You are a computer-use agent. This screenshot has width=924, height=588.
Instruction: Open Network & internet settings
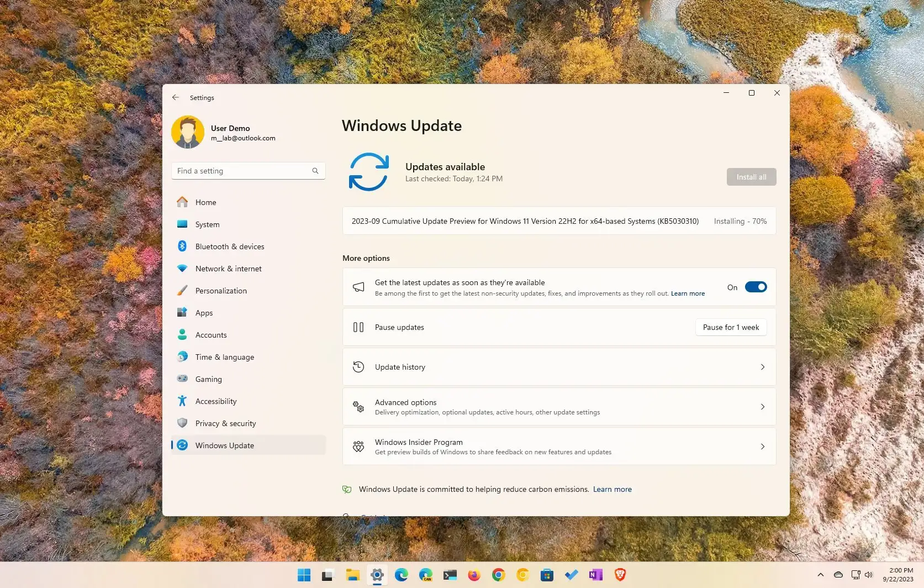point(229,269)
